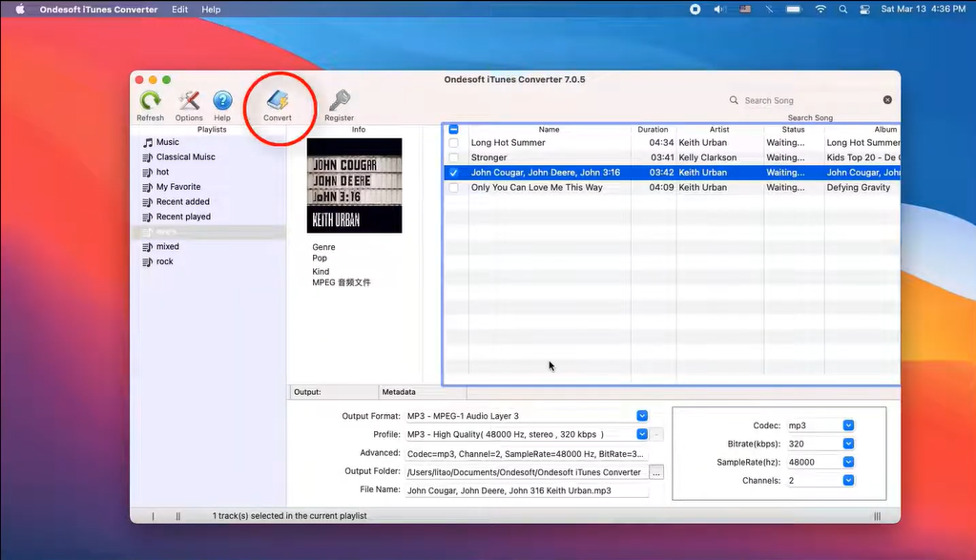Open the input source flag icon
The image size is (976, 560).
745,10
